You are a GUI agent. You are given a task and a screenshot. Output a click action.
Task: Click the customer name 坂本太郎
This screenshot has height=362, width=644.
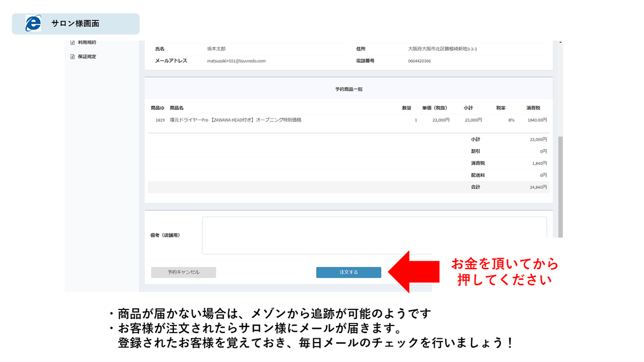(x=216, y=49)
